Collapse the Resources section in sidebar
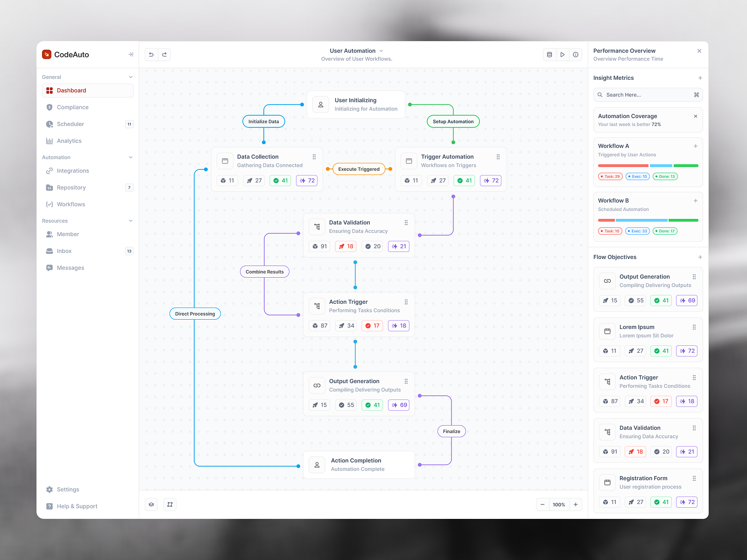The width and height of the screenshot is (747, 560). coord(130,220)
